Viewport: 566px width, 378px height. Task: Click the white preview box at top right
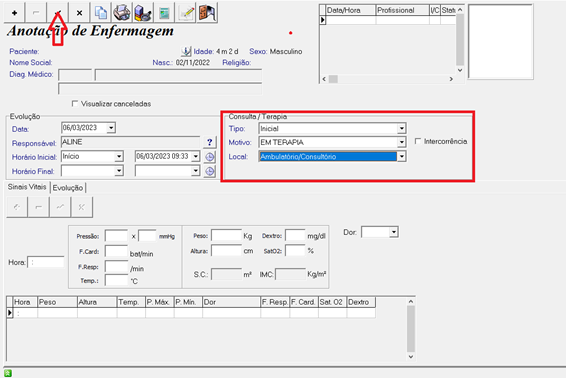(x=501, y=42)
